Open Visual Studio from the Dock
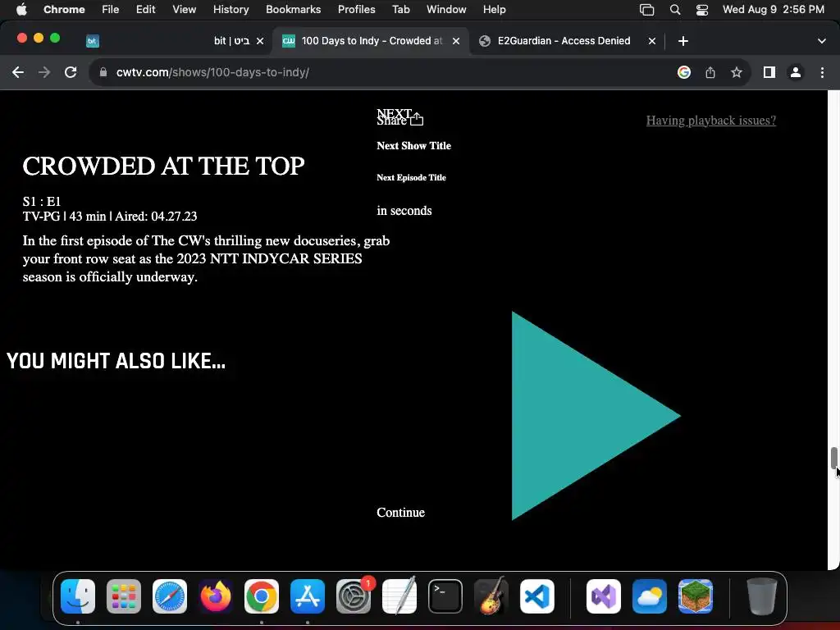This screenshot has width=840, height=630. pyautogui.click(x=604, y=596)
